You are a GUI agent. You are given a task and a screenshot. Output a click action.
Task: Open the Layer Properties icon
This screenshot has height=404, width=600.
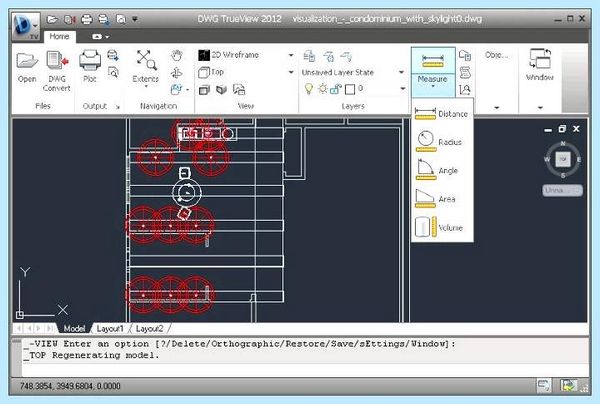click(x=309, y=56)
